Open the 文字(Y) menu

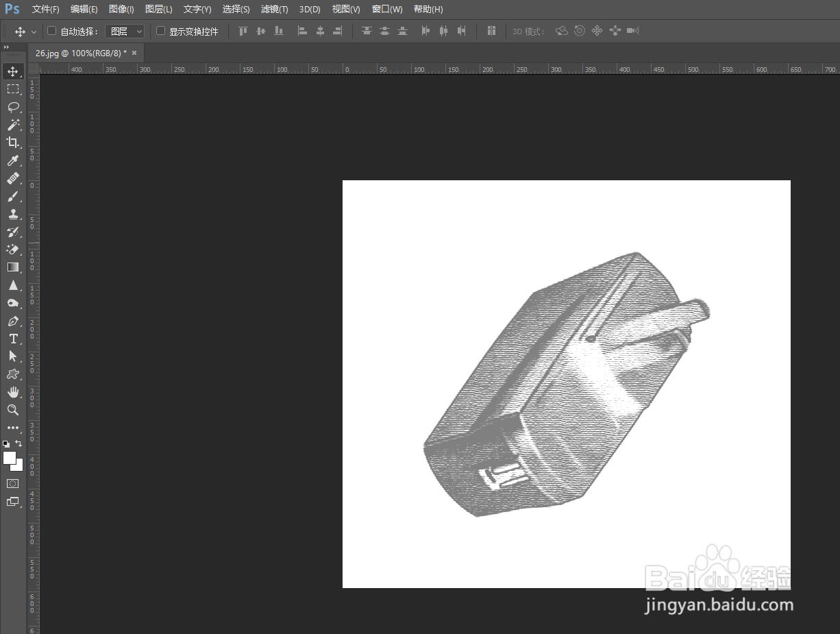pos(197,10)
